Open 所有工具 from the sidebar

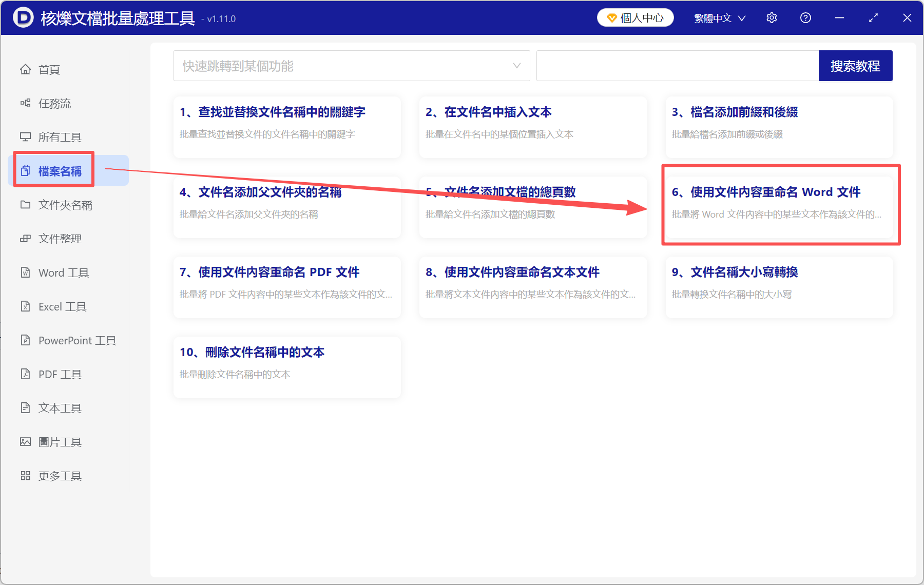point(59,136)
